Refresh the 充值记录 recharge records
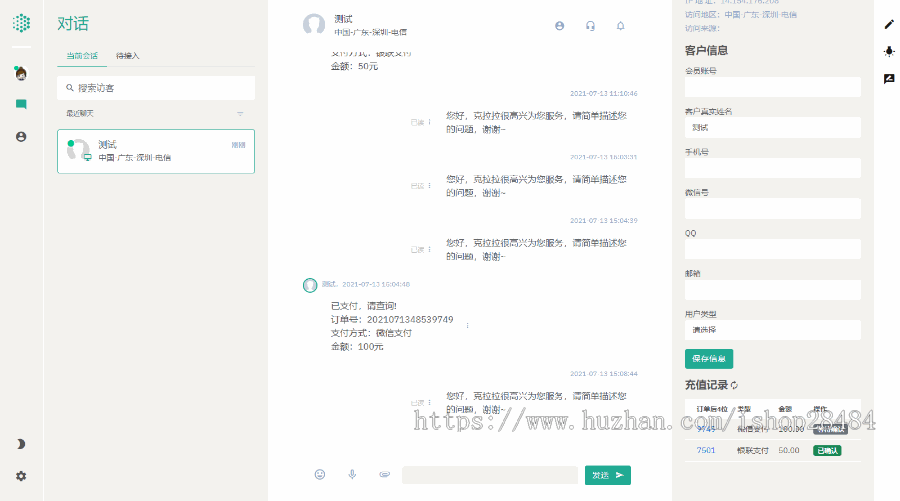The image size is (900, 501). (x=736, y=385)
